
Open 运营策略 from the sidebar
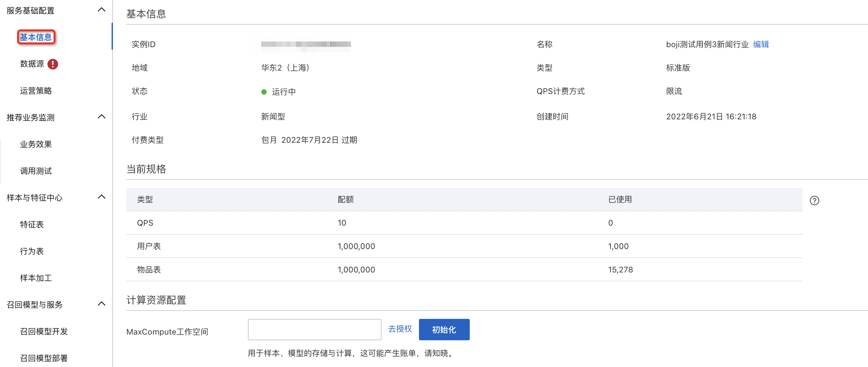pyautogui.click(x=35, y=90)
